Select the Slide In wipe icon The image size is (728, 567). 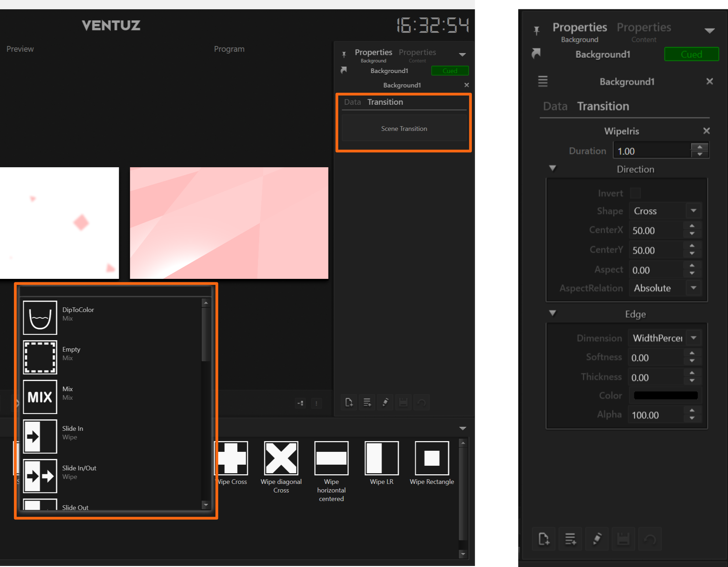(40, 436)
